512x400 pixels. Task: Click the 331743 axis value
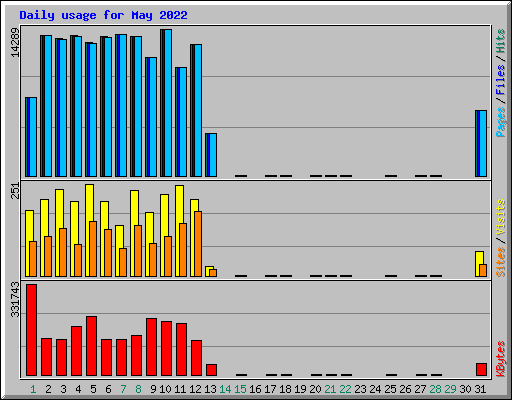[x=15, y=299]
